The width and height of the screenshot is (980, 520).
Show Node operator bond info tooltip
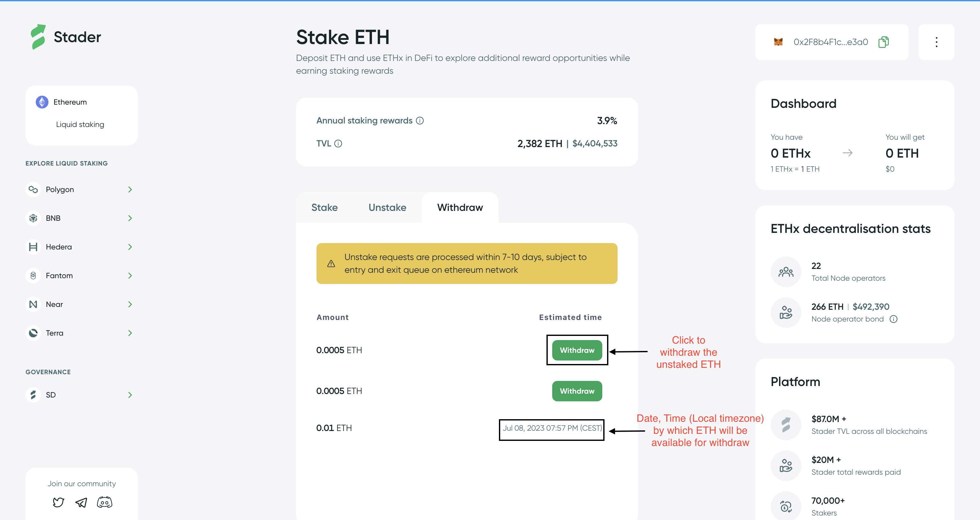pos(894,319)
